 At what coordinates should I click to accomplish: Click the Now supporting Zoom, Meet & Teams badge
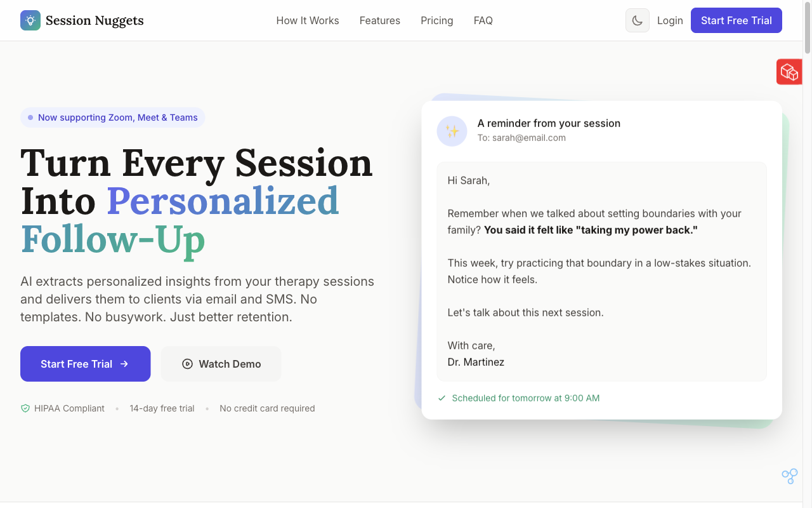113,117
